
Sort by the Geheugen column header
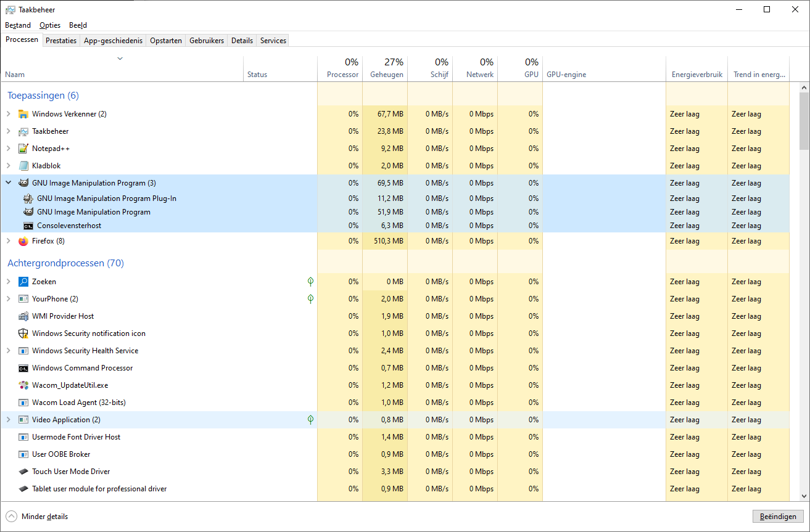(x=385, y=68)
